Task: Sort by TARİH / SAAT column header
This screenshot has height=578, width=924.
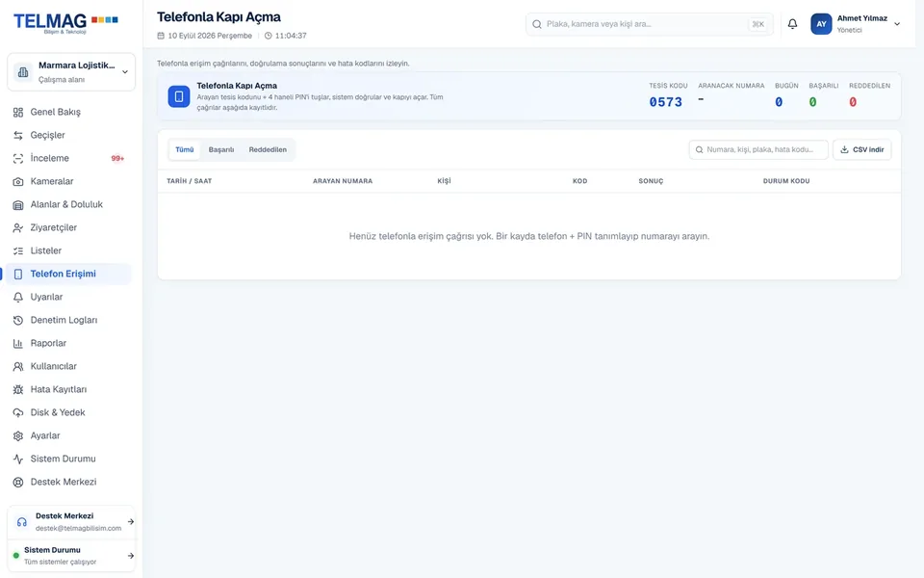Action: [190, 181]
